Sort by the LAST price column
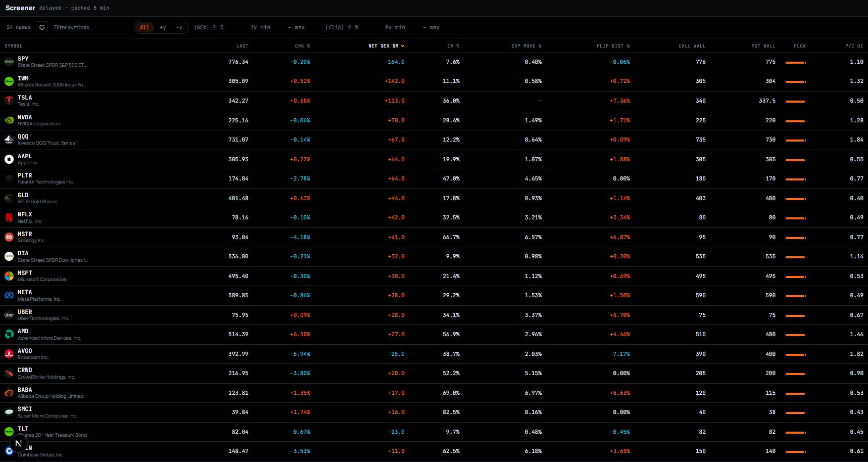This screenshot has width=868, height=462. point(243,46)
